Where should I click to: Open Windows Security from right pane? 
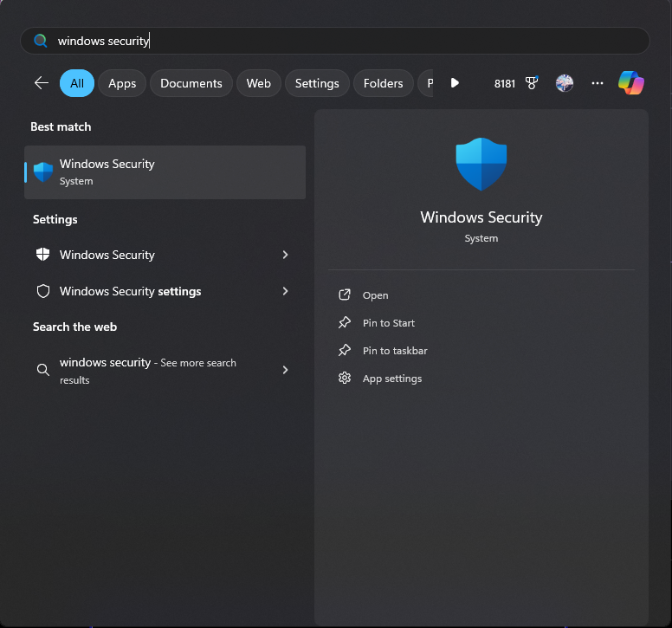(x=375, y=295)
